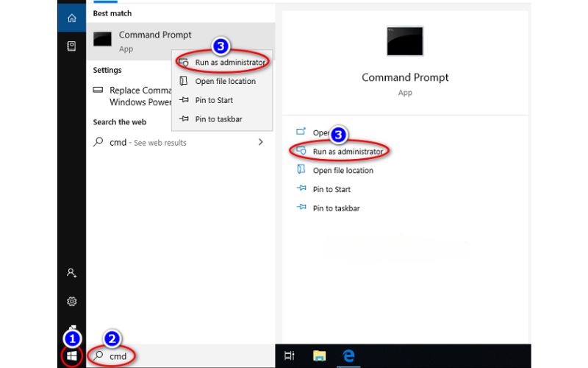This screenshot has height=368, width=588.
Task: Click Open in the right details pane
Action: click(321, 132)
